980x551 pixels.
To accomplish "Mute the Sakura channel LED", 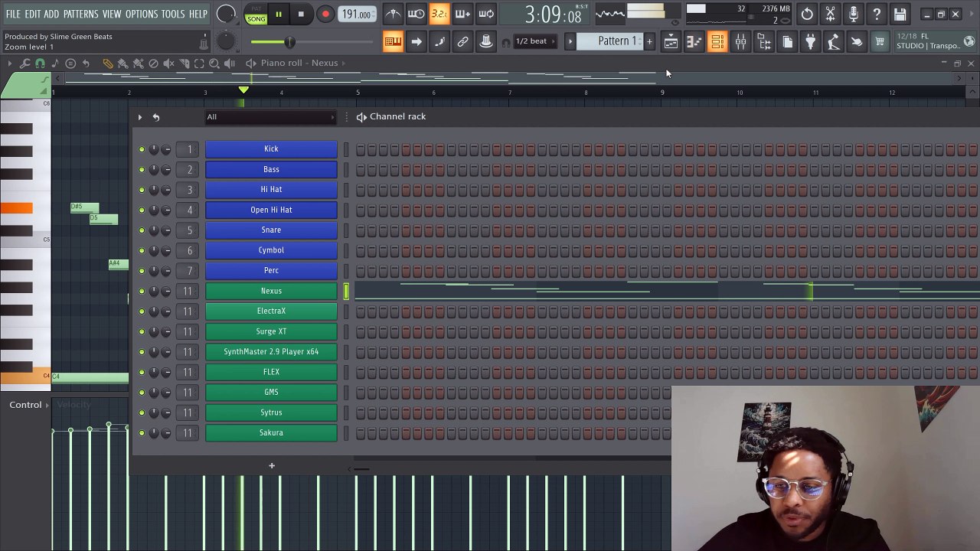I will 142,433.
